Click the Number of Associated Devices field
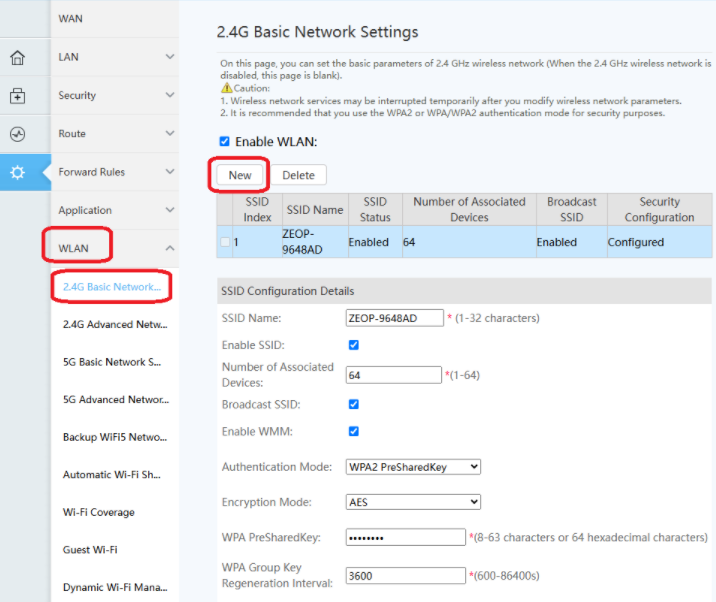The image size is (716, 602). coord(394,375)
